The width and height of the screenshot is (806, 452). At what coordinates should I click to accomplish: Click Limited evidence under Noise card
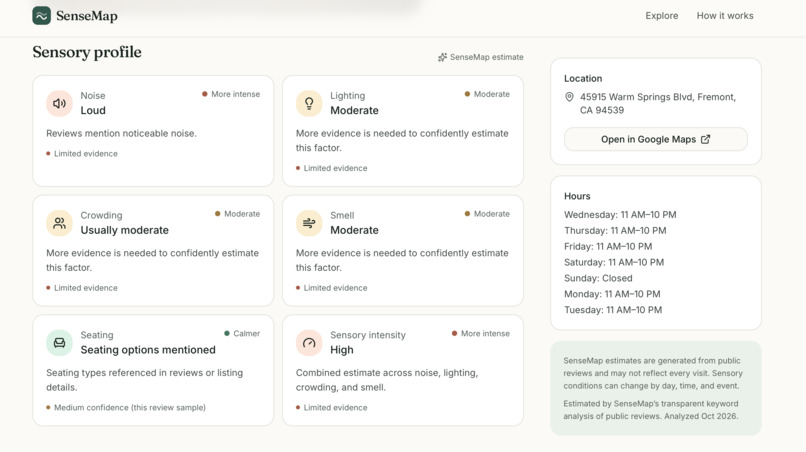coord(82,154)
